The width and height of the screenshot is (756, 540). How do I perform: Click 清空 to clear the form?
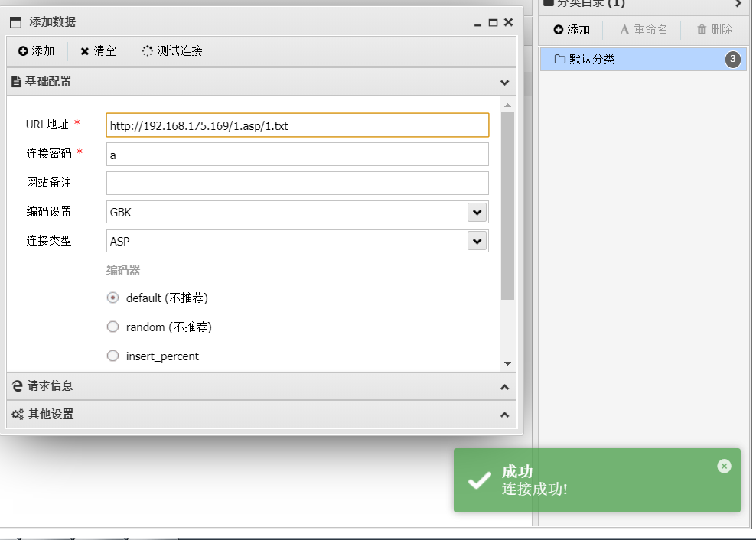pyautogui.click(x=99, y=50)
